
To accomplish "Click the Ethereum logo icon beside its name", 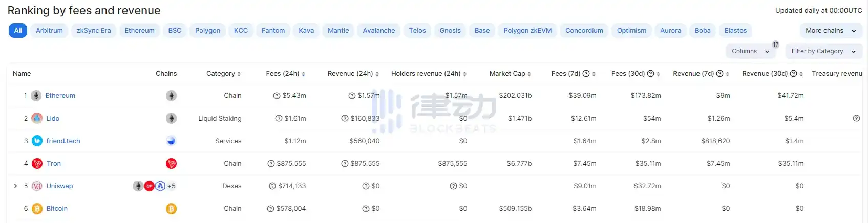I will click(36, 96).
